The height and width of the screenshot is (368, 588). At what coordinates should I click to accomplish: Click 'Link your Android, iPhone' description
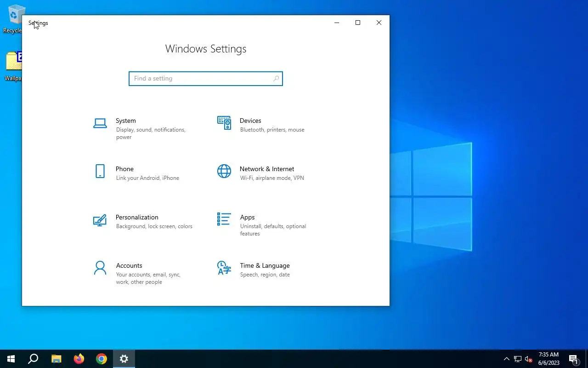147,178
